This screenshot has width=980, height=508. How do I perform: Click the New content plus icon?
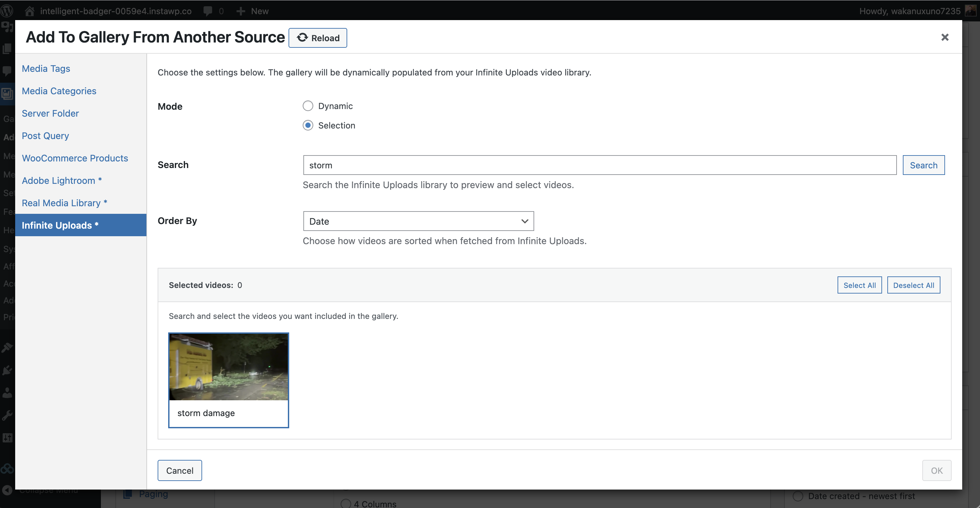point(240,11)
